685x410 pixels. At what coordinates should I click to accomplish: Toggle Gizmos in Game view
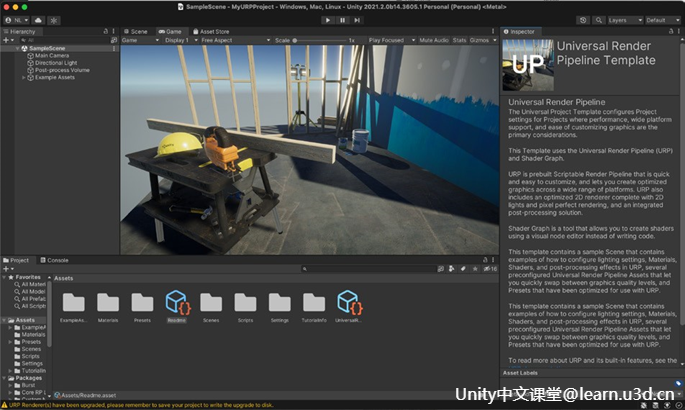tap(480, 40)
